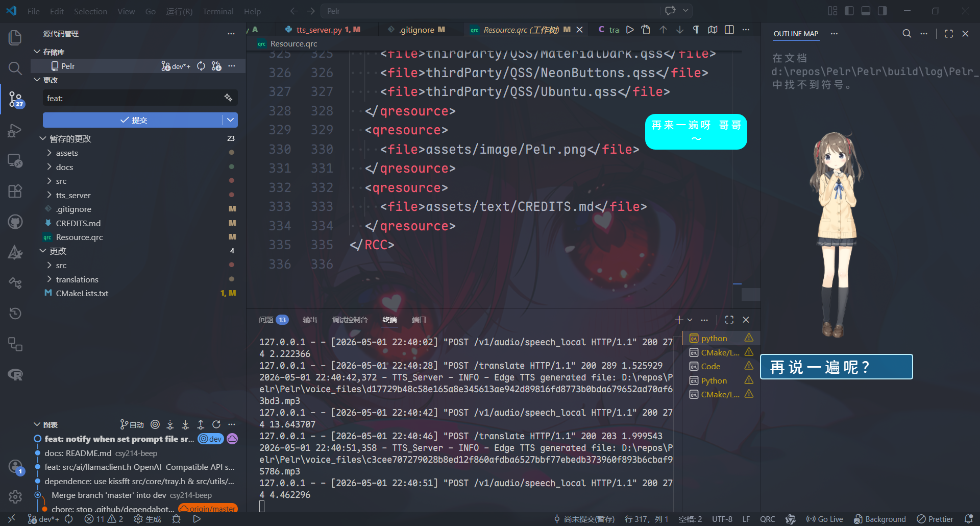Toggle primary side bar layout button

[x=849, y=11]
